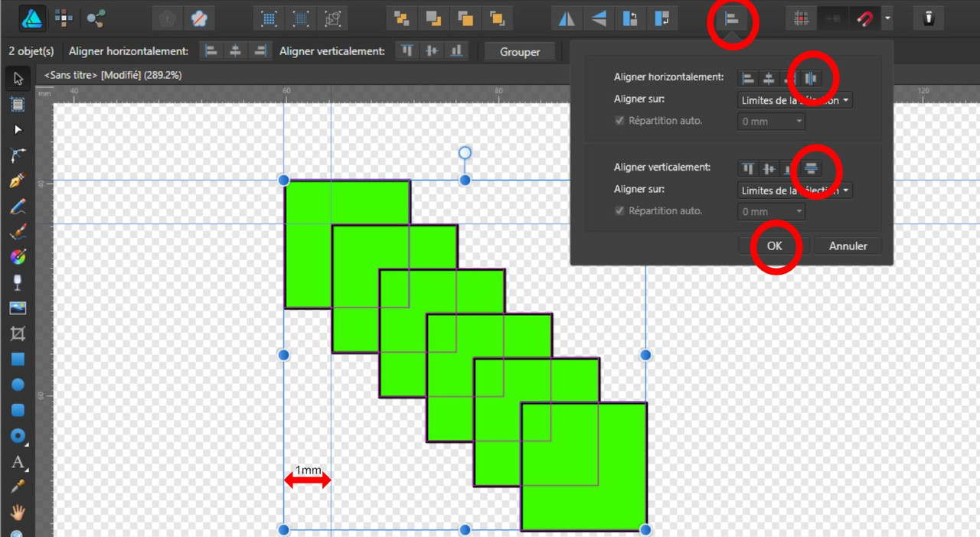Select the Pencil tool
This screenshot has width=980, height=537.
point(18,207)
